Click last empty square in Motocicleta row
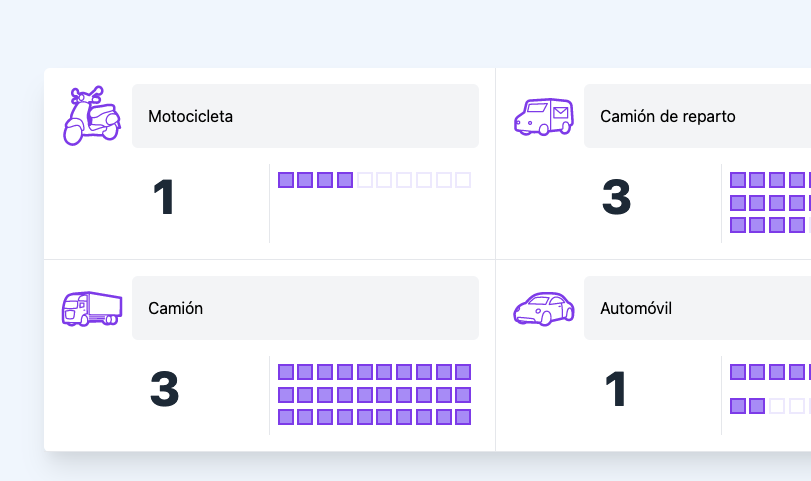The width and height of the screenshot is (811, 481). (x=463, y=180)
